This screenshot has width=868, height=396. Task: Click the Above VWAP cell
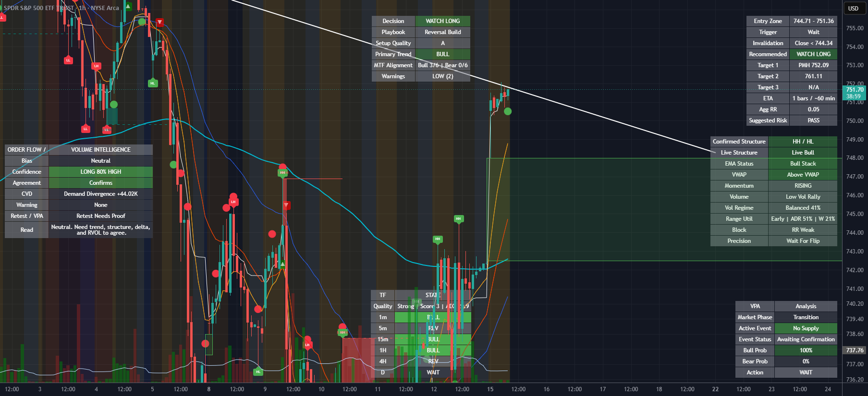pos(803,175)
